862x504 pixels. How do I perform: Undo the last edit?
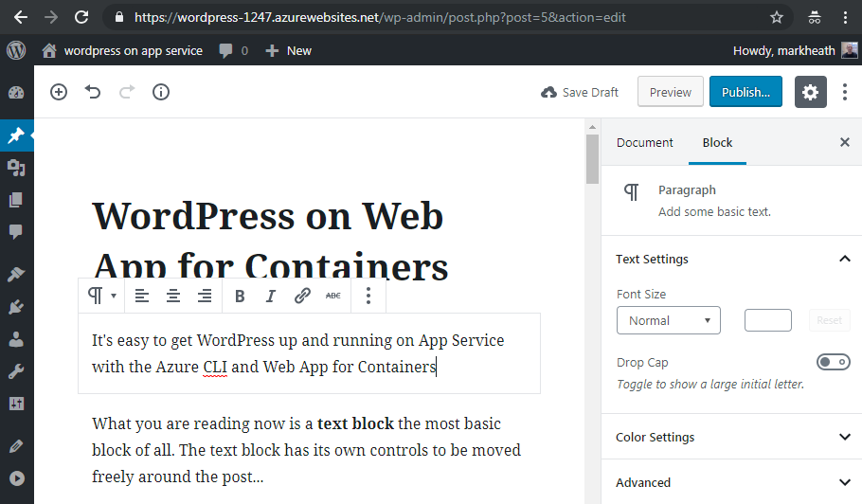tap(93, 92)
